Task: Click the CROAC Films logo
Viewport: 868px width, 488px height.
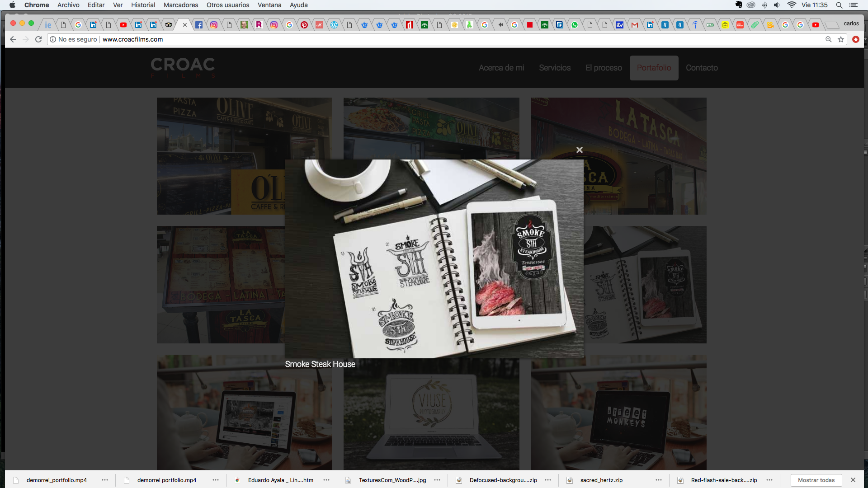Action: pos(183,67)
